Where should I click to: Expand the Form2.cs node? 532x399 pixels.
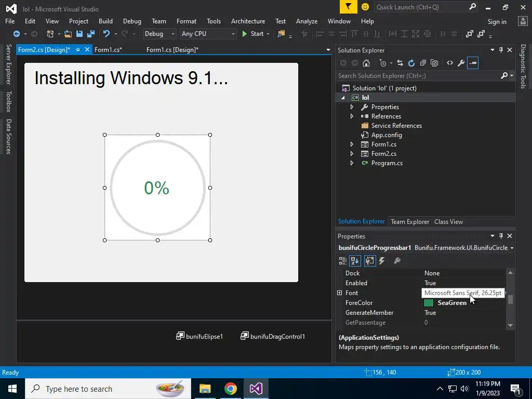coord(352,154)
